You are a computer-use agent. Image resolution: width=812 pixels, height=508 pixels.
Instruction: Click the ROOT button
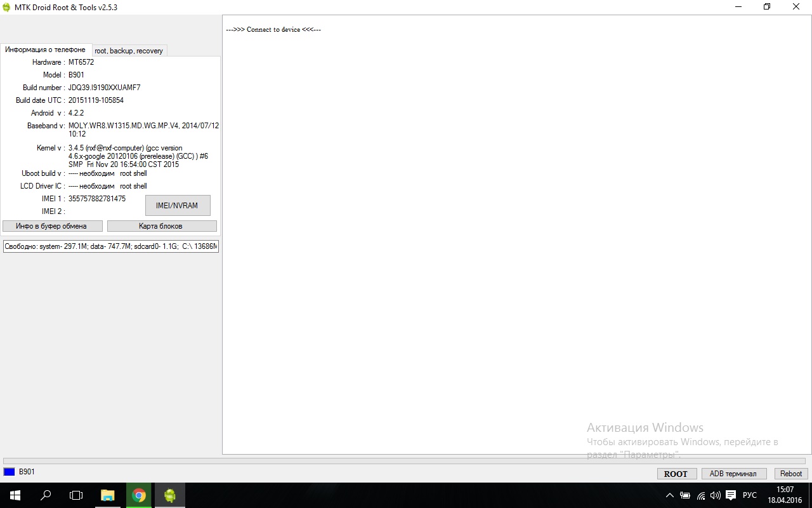click(676, 474)
